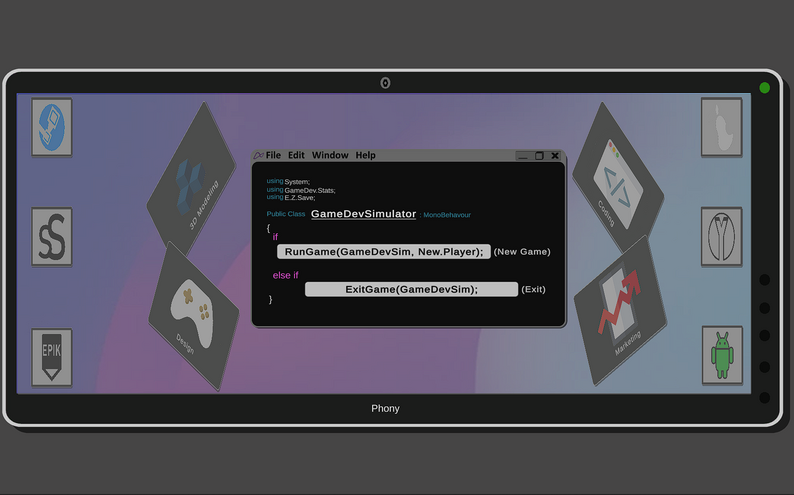Choose the Coding card
The width and height of the screenshot is (794, 495).
(x=618, y=177)
